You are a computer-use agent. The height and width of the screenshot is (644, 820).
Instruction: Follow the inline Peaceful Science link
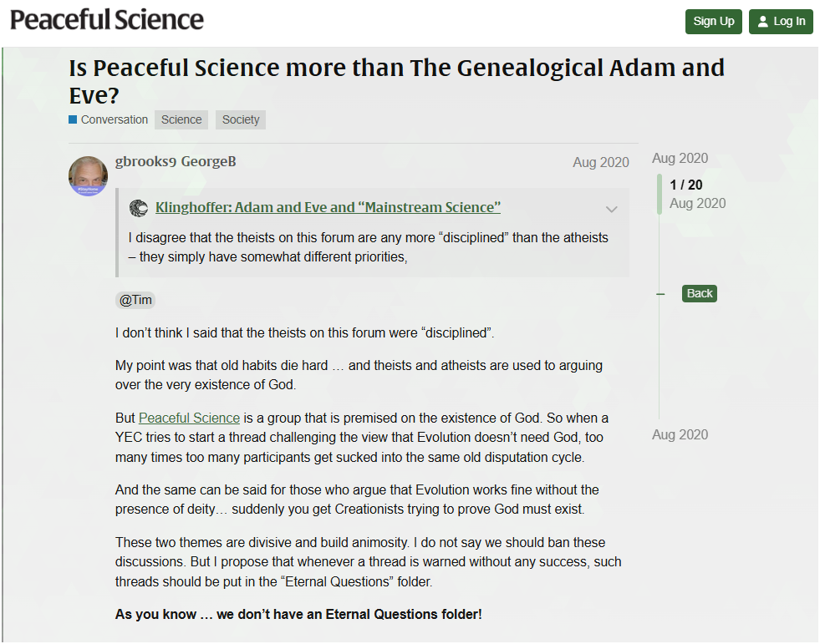(x=189, y=418)
